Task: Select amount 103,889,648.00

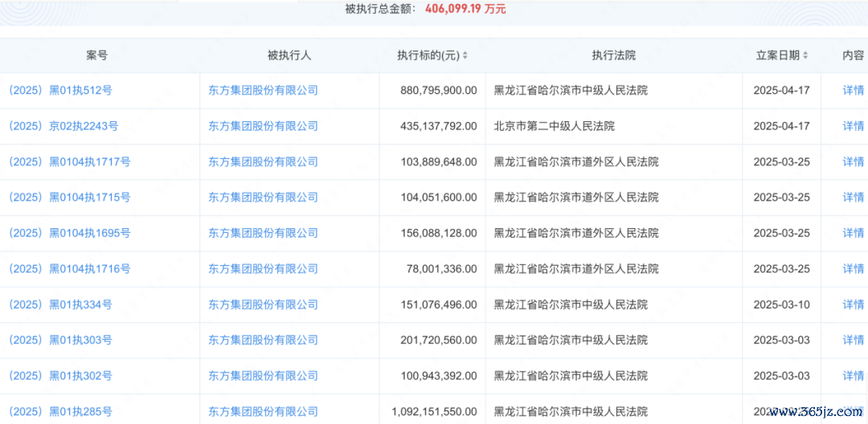Action: [x=439, y=162]
